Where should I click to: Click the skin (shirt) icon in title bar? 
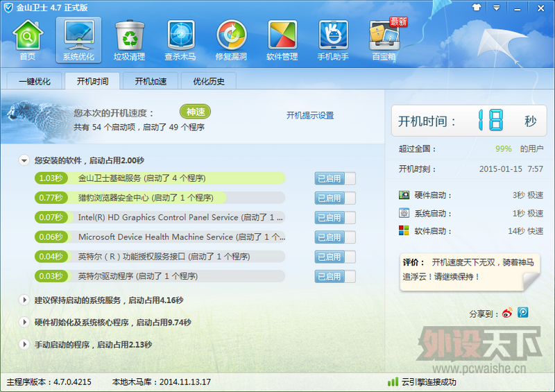click(477, 8)
